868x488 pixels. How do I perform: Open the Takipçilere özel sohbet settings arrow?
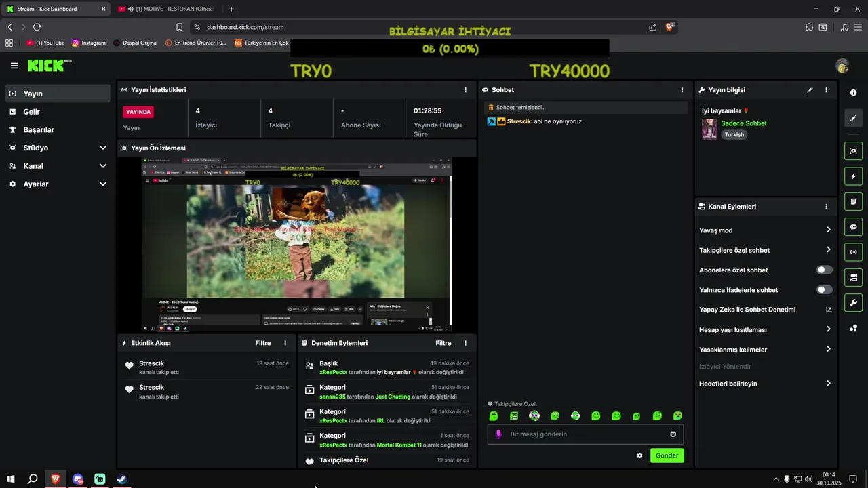click(x=828, y=249)
